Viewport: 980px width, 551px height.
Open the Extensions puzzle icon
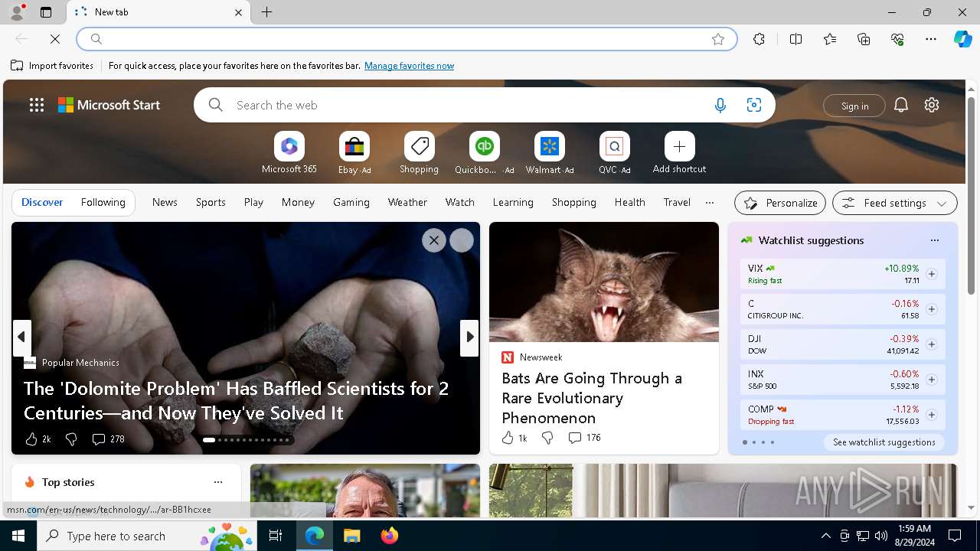click(x=759, y=39)
